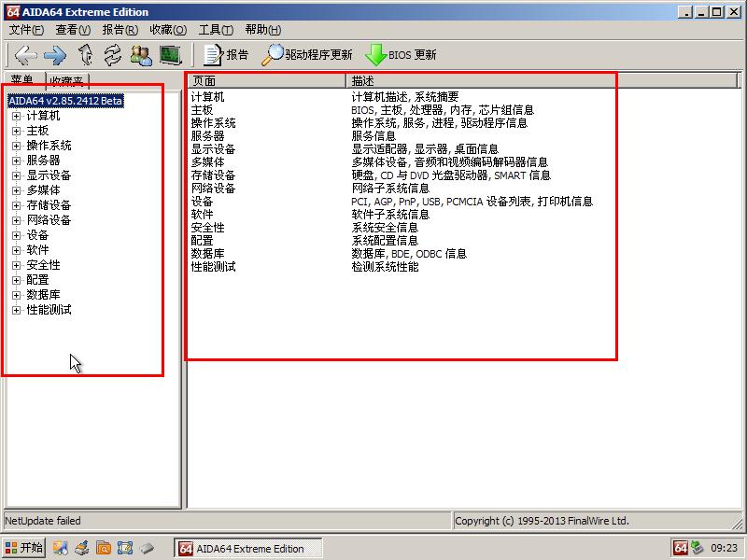Click the first quick launch icon beside 开始
Viewport: 747px width, 560px height.
pyautogui.click(x=61, y=548)
